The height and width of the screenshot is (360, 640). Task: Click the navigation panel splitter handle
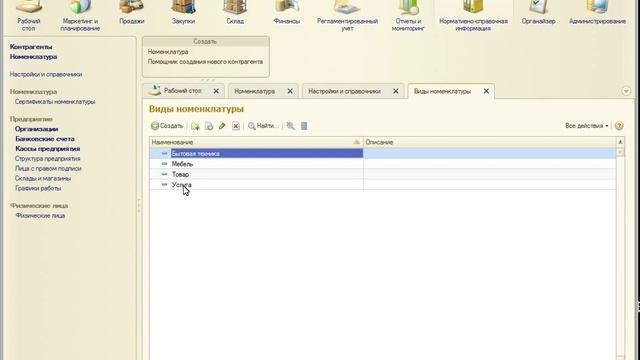(x=139, y=206)
